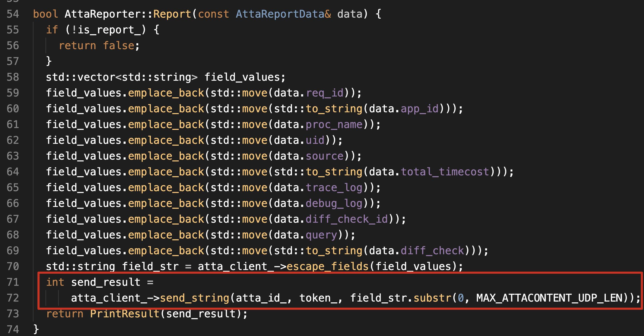
Task: Click the field_values declaration
Action: [242, 77]
